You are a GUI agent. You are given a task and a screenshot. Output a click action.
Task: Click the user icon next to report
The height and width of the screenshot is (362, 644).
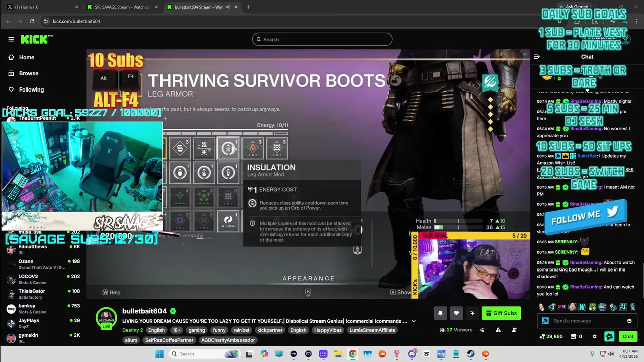coord(514,330)
